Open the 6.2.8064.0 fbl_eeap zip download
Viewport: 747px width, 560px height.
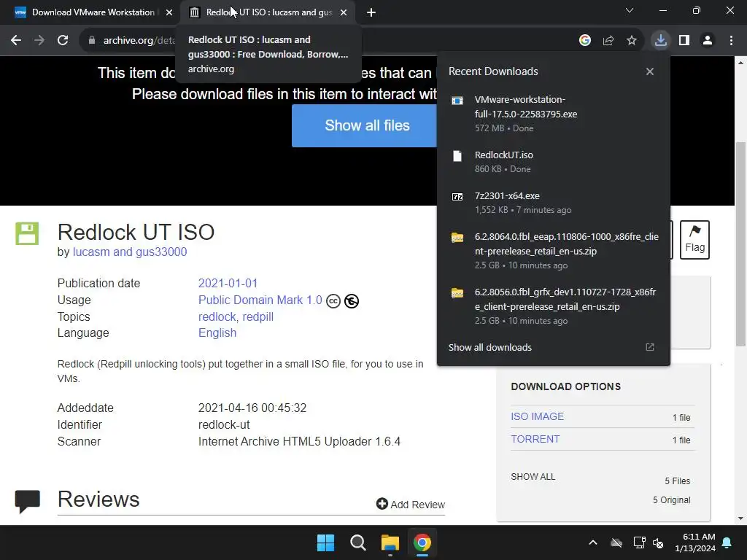tap(554, 251)
